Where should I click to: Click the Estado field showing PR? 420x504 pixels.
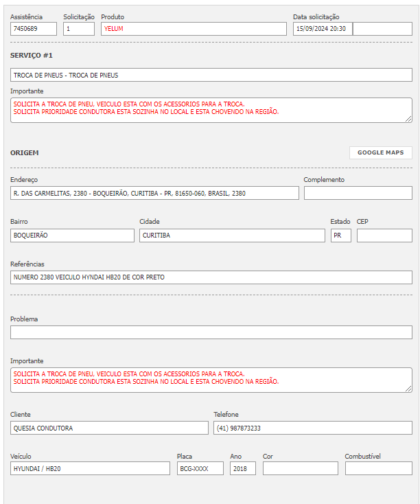(x=340, y=236)
